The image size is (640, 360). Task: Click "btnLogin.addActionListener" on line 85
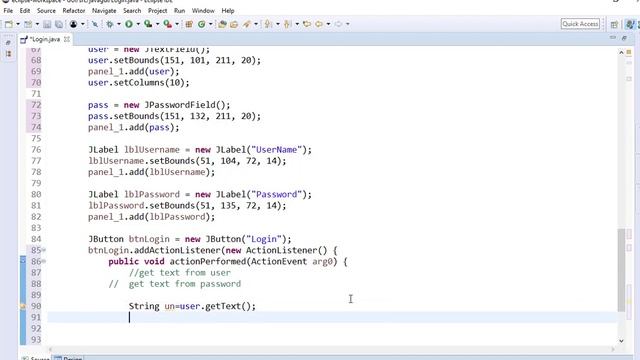click(x=154, y=250)
